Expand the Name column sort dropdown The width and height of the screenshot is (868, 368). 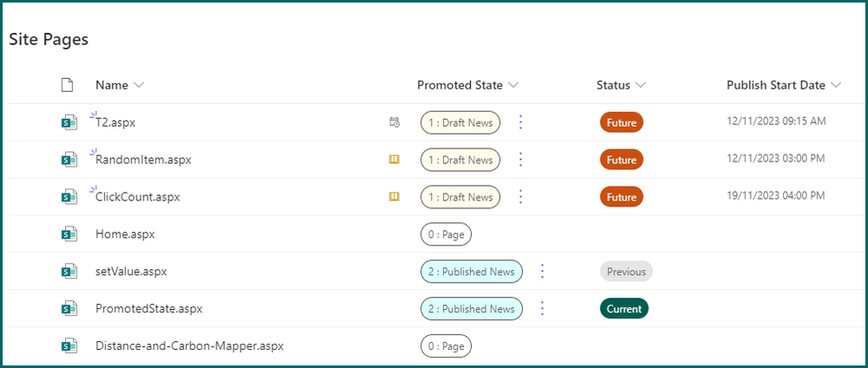coord(139,85)
